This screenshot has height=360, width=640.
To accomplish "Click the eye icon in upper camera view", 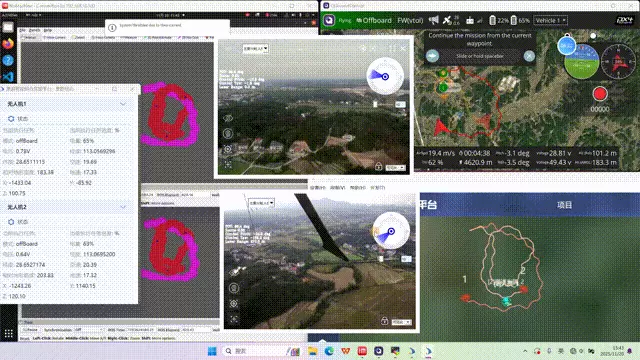I will [x=228, y=118].
